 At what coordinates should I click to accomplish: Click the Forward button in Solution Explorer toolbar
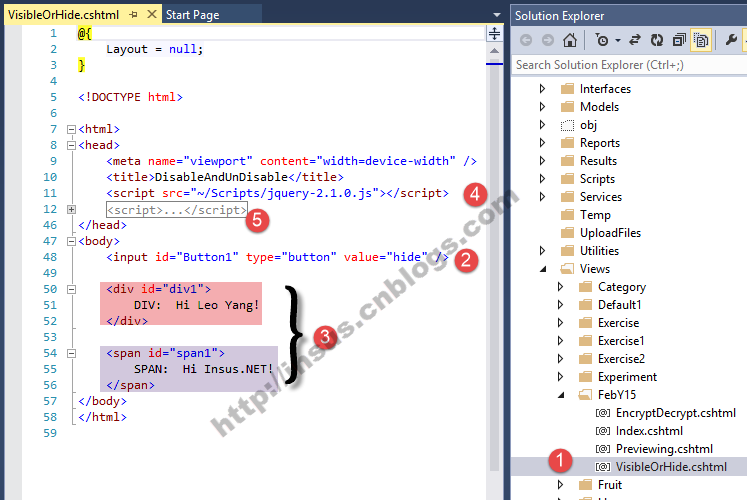[548, 40]
